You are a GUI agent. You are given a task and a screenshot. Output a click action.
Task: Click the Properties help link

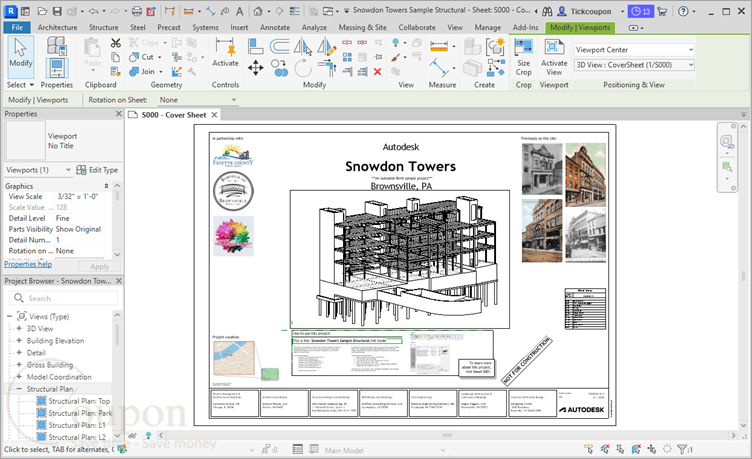28,264
